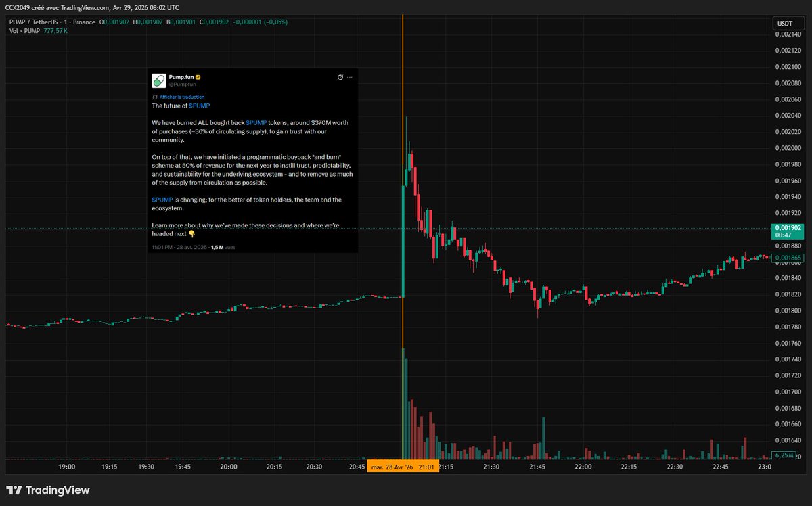This screenshot has height=506, width=812.
Task: Click $PUMP cashtag before 'is changing'
Action: pos(162,200)
